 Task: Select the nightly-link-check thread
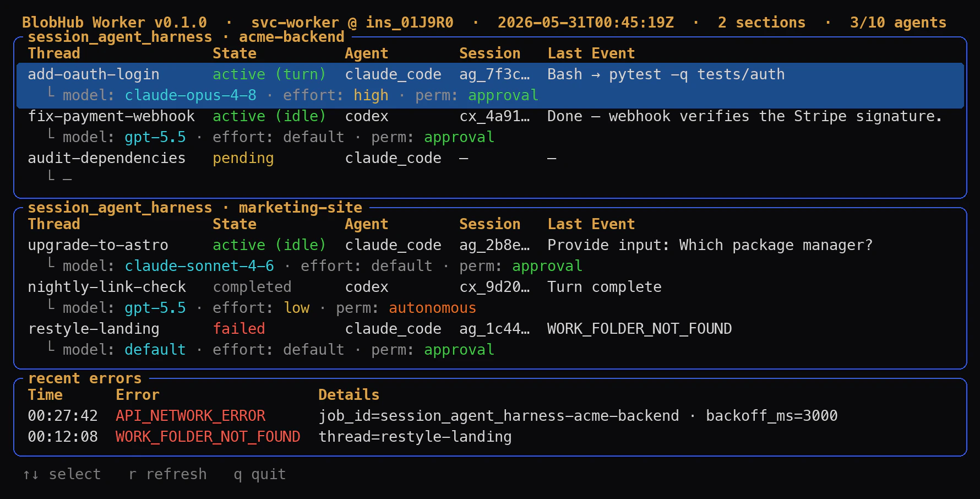tap(107, 287)
